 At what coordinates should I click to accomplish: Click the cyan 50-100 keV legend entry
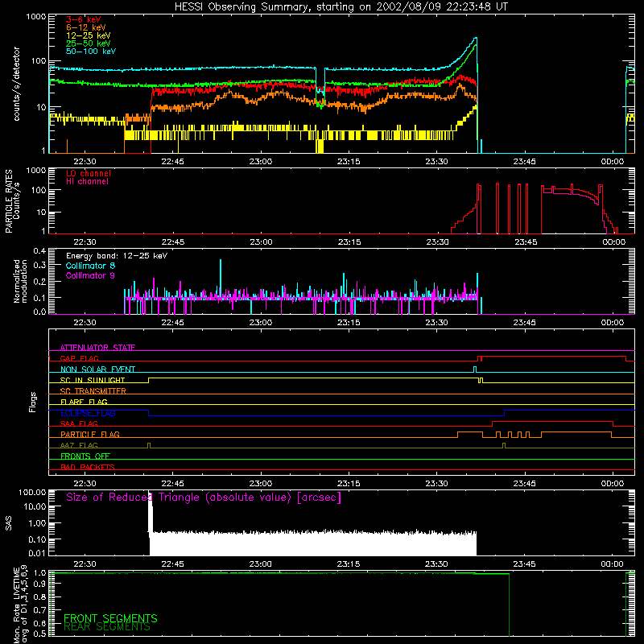point(91,52)
